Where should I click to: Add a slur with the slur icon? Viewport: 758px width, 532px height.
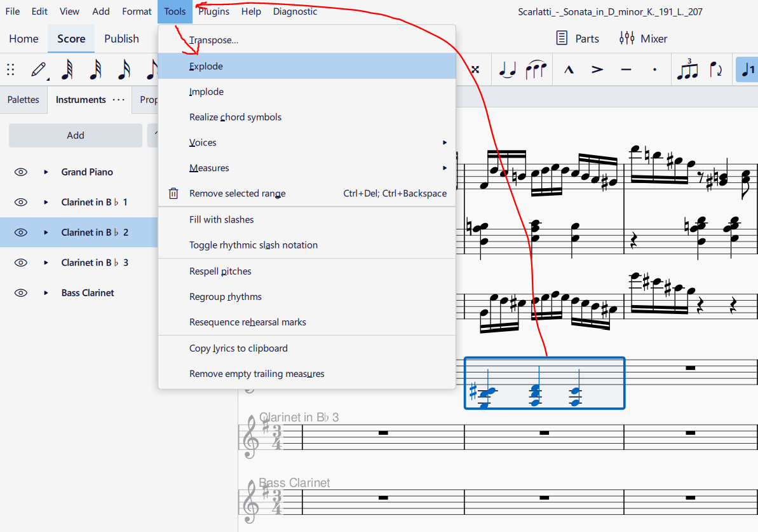pyautogui.click(x=536, y=70)
